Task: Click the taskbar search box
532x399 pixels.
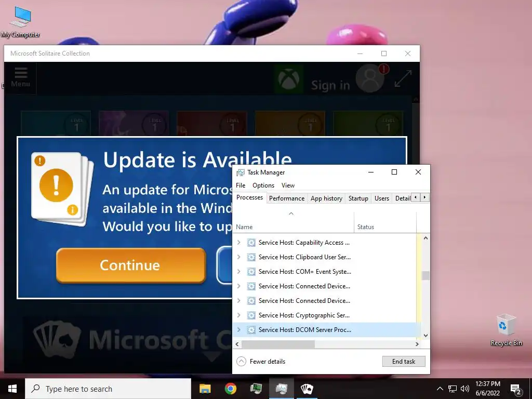Action: [108, 389]
